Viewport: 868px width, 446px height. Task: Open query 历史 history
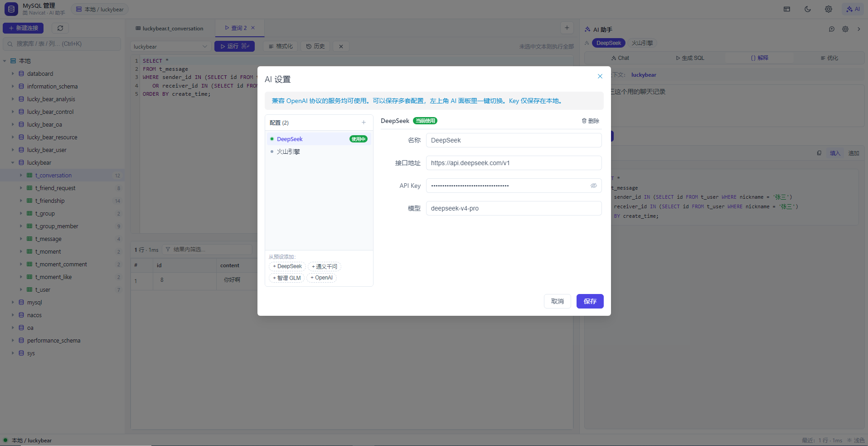[x=315, y=46]
